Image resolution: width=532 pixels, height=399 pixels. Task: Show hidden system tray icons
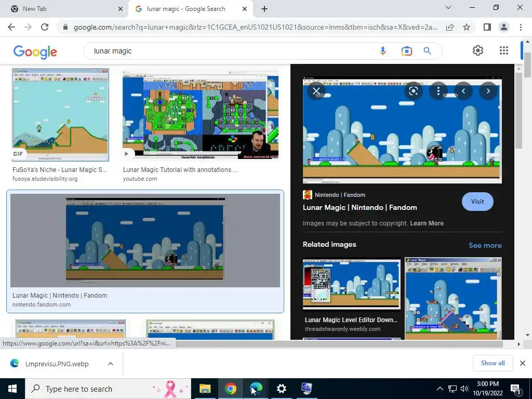pyautogui.click(x=440, y=389)
